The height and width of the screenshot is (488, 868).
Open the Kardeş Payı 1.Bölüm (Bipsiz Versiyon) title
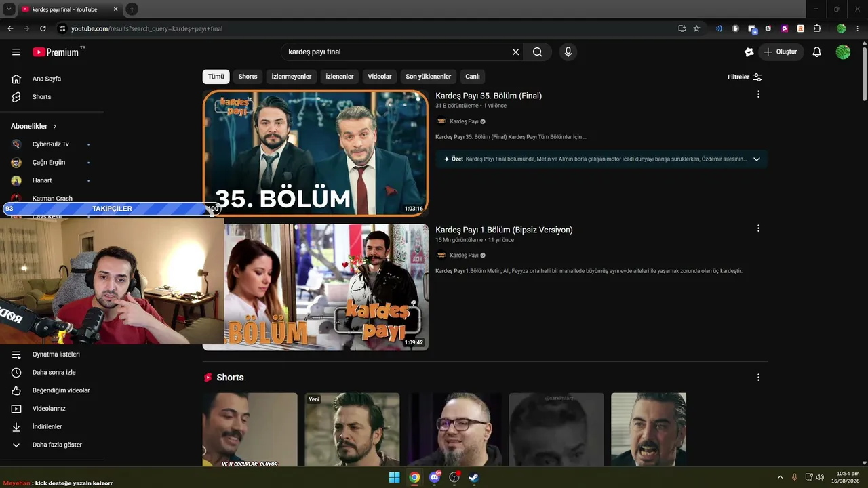pos(504,230)
